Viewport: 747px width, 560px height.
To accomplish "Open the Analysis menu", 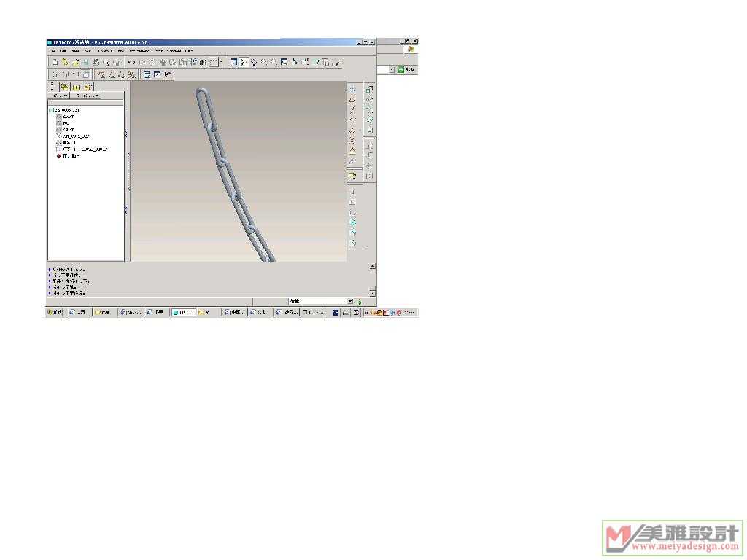I will tap(105, 51).
